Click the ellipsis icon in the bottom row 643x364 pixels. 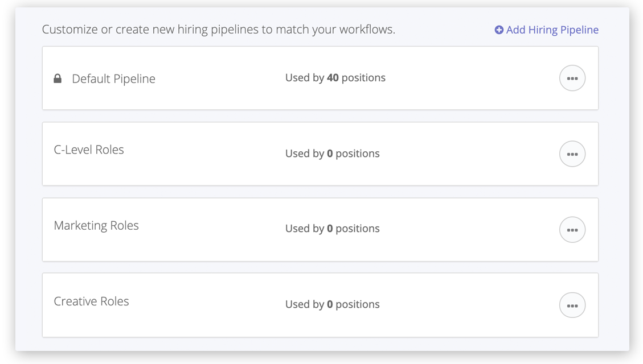(572, 305)
